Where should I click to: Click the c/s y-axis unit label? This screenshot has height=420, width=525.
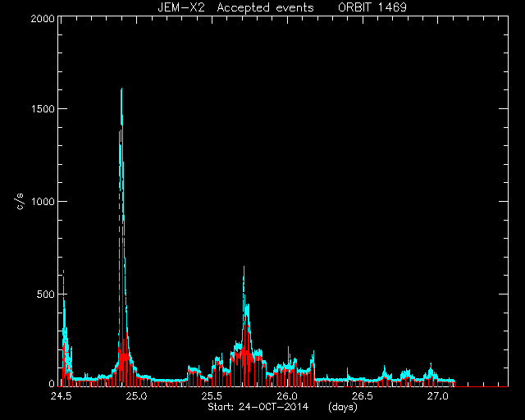point(20,201)
